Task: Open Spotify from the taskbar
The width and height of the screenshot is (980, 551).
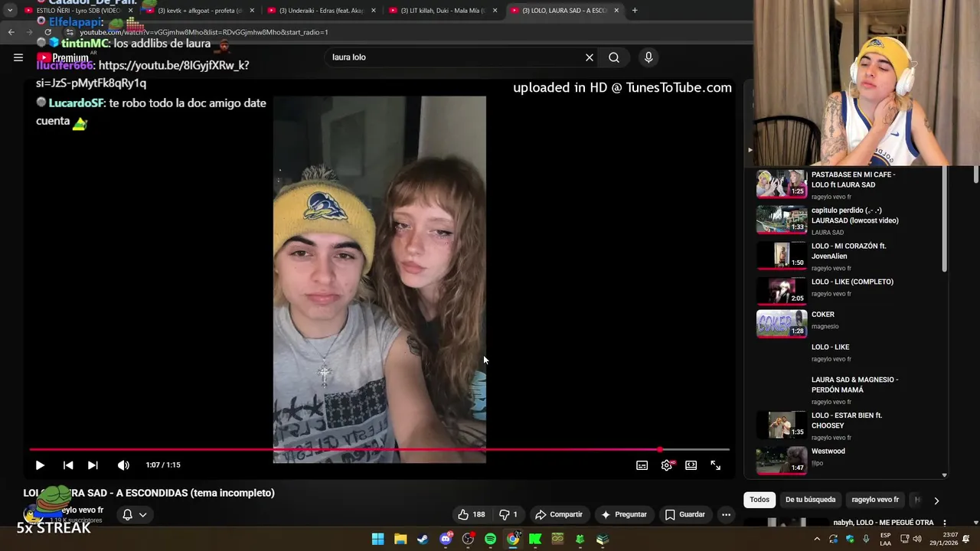Action: (x=490, y=540)
